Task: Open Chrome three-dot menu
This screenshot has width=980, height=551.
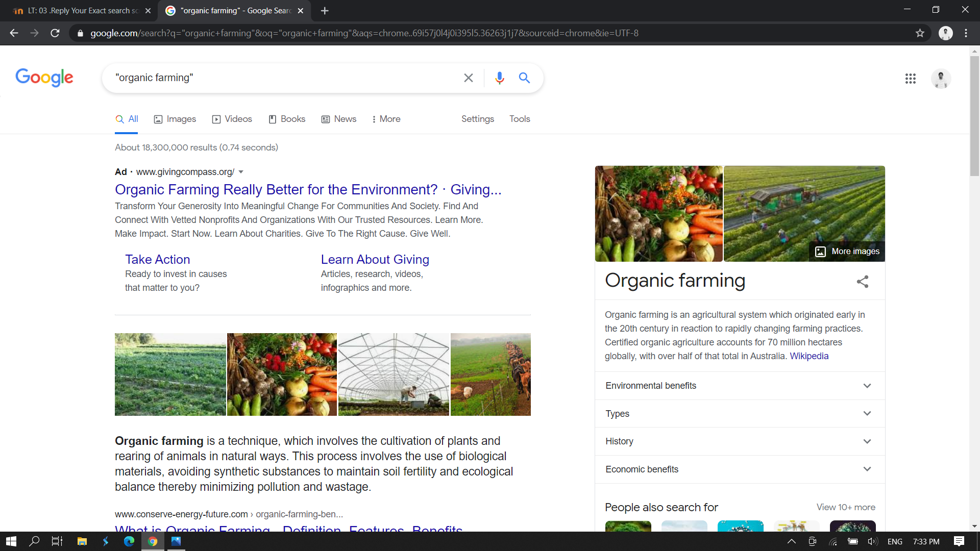Action: coord(966,33)
